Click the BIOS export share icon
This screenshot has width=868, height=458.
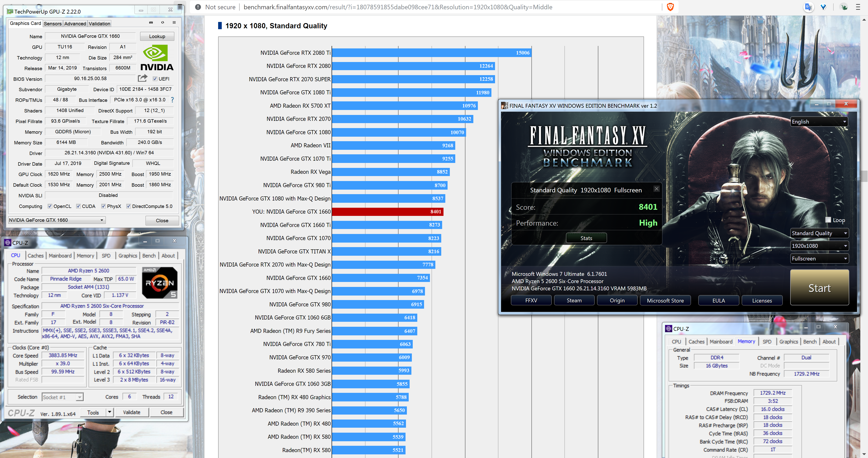143,78
